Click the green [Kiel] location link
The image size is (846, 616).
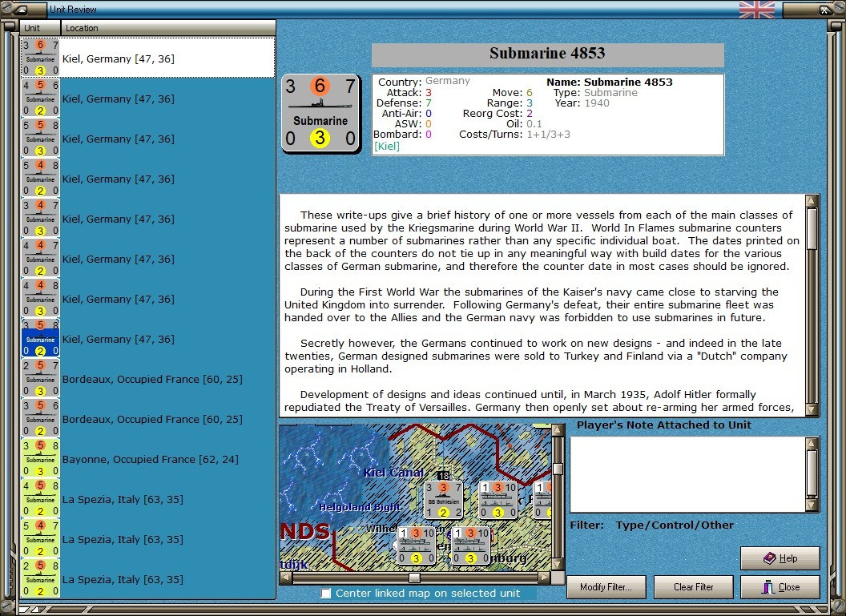[x=387, y=146]
